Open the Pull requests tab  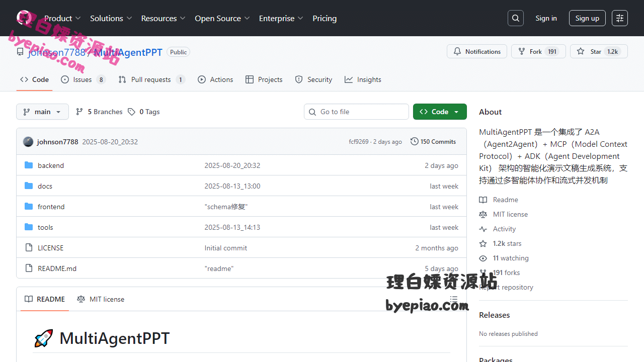coord(151,79)
